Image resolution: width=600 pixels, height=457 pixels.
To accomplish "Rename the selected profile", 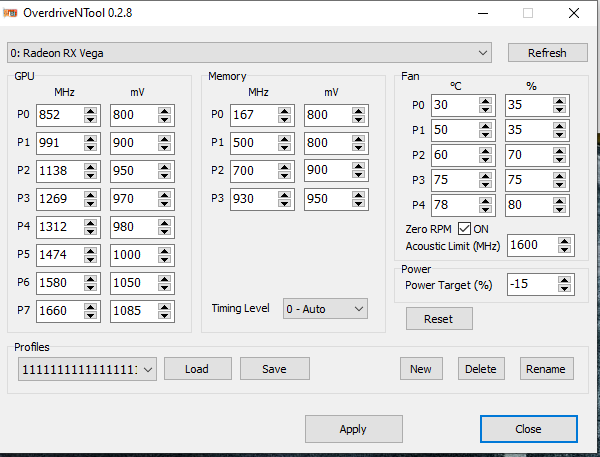I will pyautogui.click(x=546, y=369).
